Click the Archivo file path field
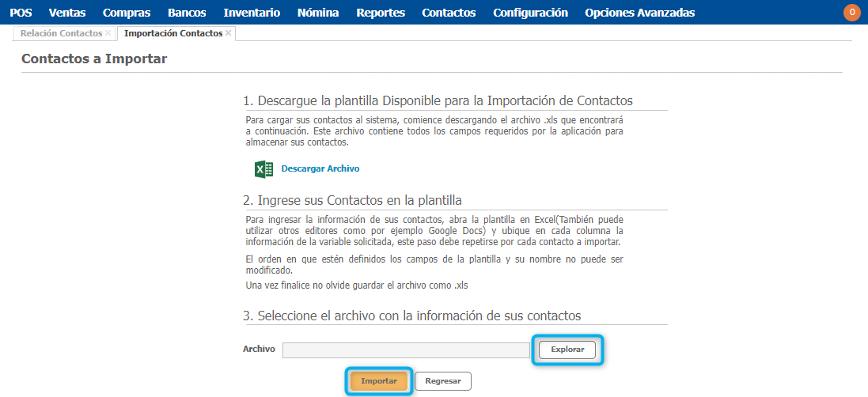Image resolution: width=868 pixels, height=397 pixels. [406, 350]
